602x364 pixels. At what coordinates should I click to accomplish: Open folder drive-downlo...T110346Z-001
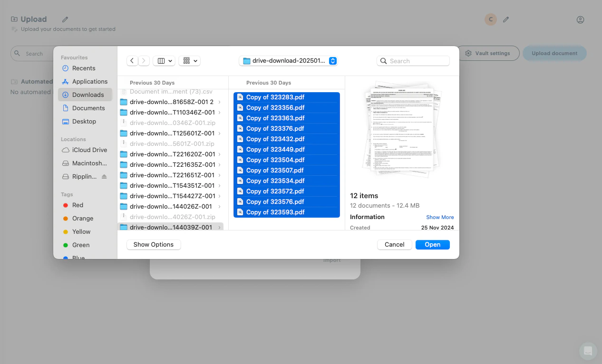click(x=171, y=112)
